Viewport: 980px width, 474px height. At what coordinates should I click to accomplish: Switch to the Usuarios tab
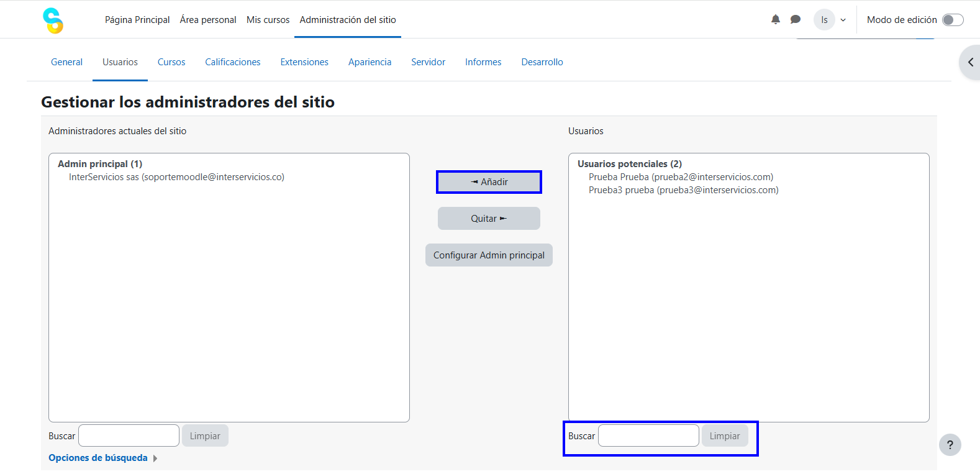(x=120, y=62)
